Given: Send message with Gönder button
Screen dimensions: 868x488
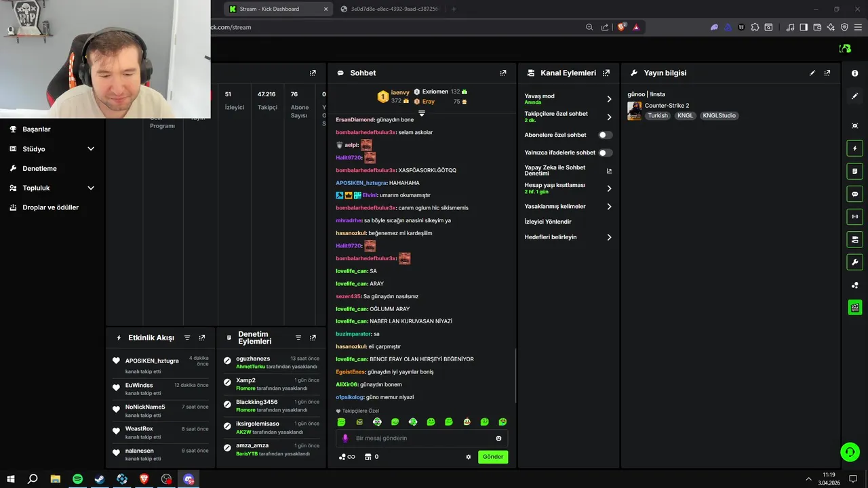Looking at the screenshot, I should tap(493, 457).
